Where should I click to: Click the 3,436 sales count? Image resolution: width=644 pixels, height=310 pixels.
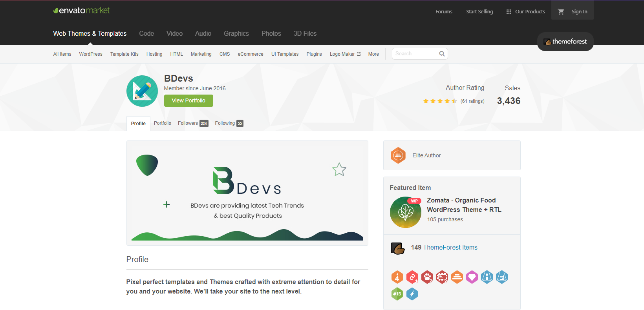point(509,101)
